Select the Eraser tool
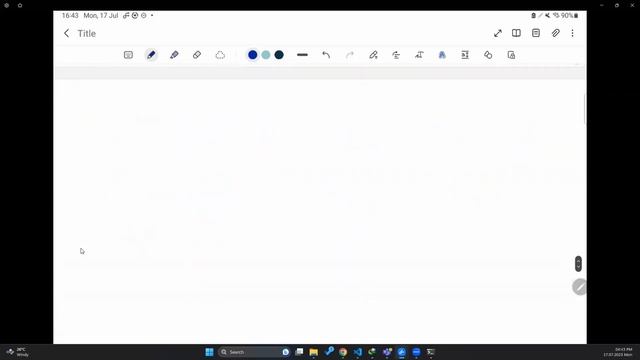The width and height of the screenshot is (640, 360). coord(197,55)
